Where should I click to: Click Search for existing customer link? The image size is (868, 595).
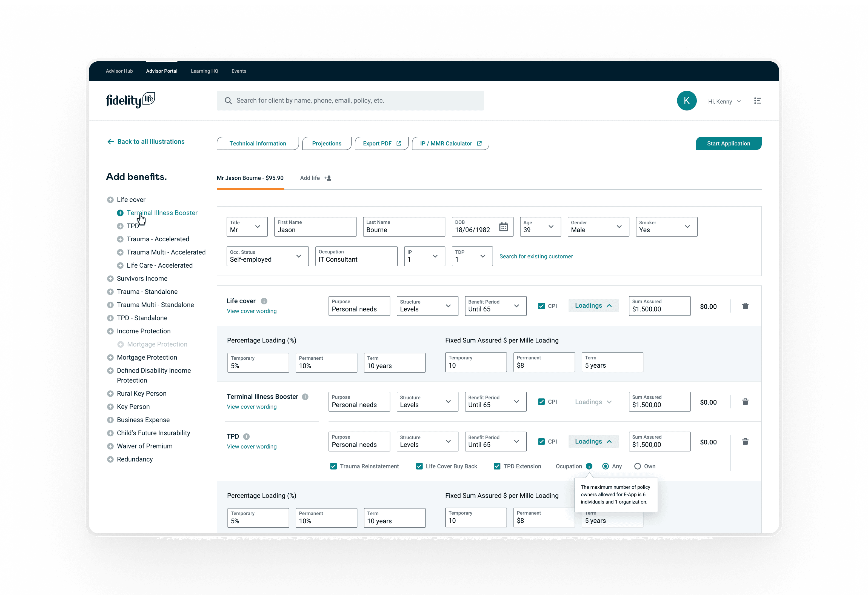coord(536,256)
